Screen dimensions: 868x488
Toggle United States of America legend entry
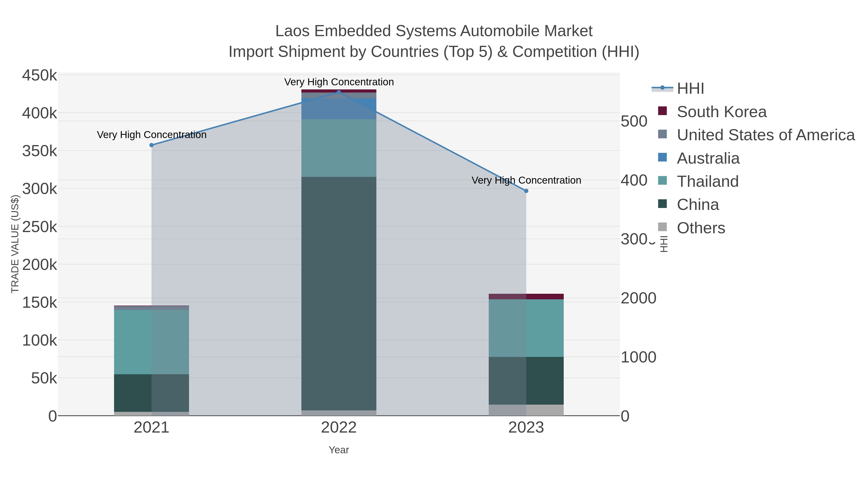point(756,135)
